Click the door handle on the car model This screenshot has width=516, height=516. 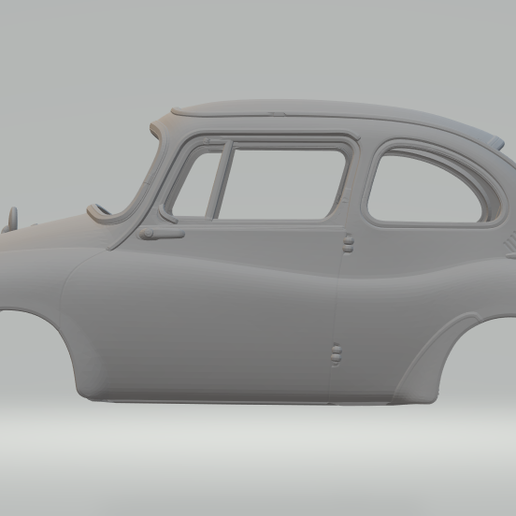tap(161, 234)
